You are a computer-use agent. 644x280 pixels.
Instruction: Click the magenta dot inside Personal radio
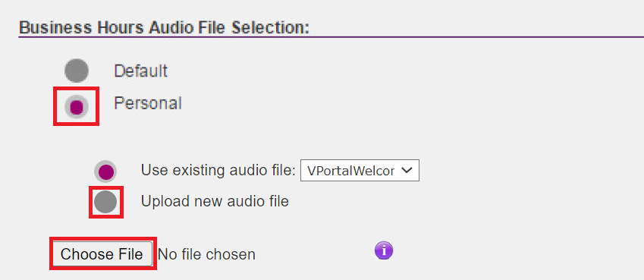coord(77,107)
